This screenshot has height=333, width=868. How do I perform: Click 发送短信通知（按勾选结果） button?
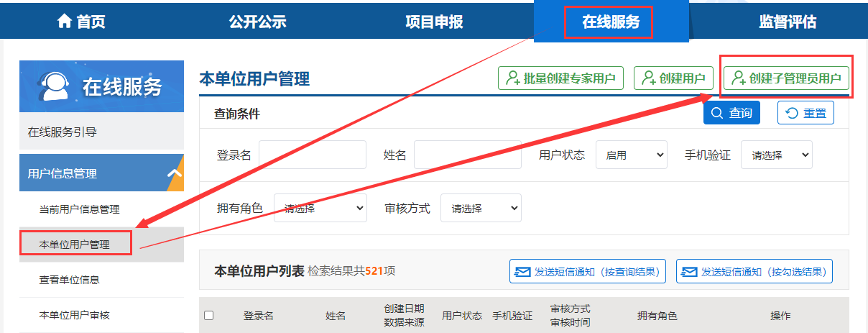tap(754, 271)
